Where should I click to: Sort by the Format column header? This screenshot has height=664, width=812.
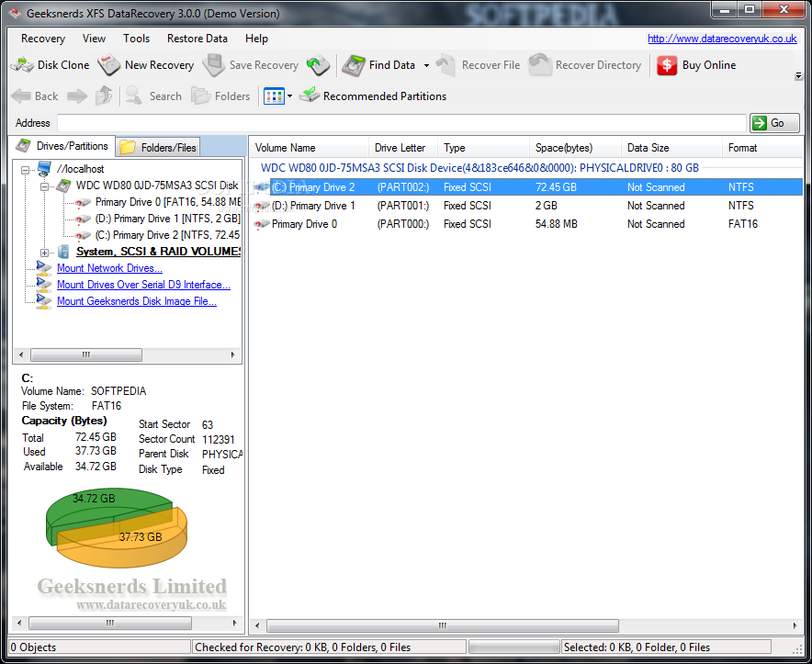762,148
